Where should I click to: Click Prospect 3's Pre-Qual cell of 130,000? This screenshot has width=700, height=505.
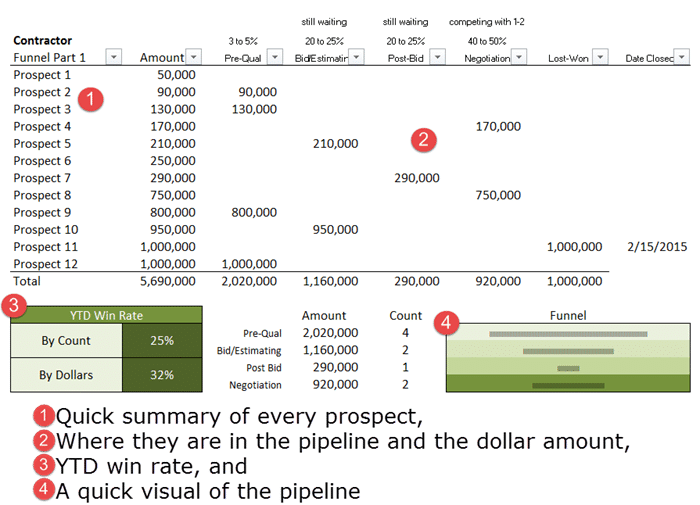pos(254,109)
